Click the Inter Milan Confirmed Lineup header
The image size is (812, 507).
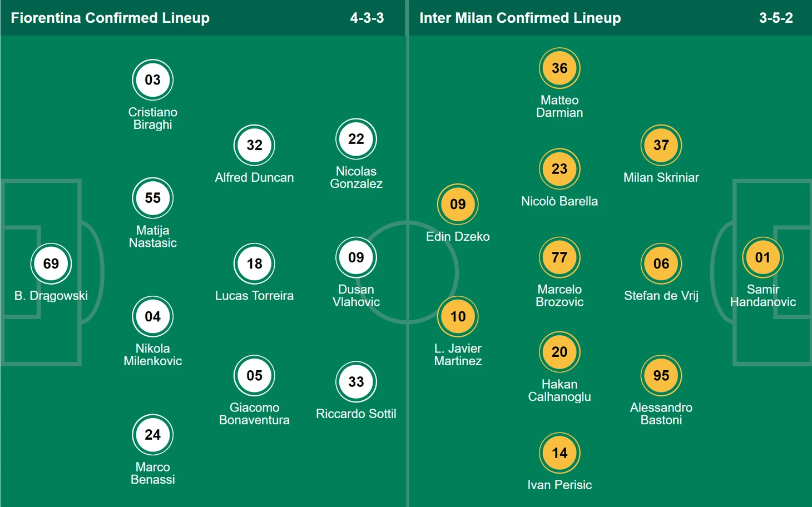coord(520,18)
